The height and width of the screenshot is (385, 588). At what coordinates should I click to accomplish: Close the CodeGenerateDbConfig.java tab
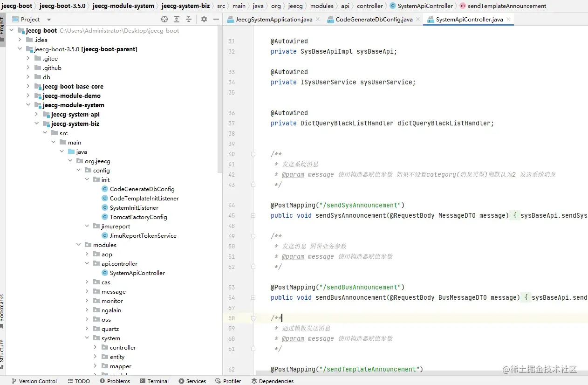[418, 19]
